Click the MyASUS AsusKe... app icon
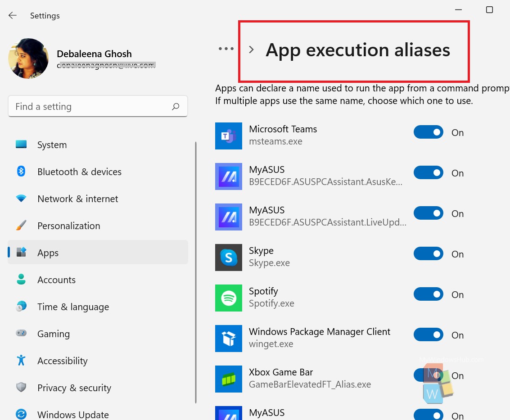This screenshot has height=420, width=510. [x=229, y=176]
